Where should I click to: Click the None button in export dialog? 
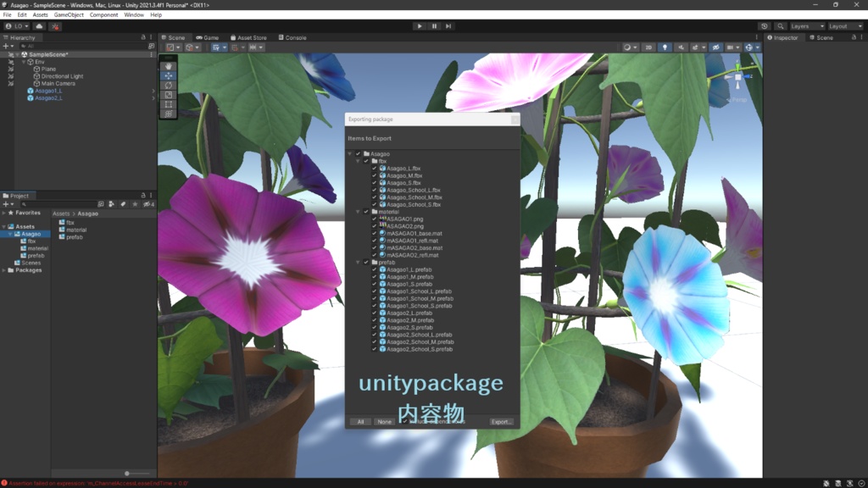(x=384, y=422)
